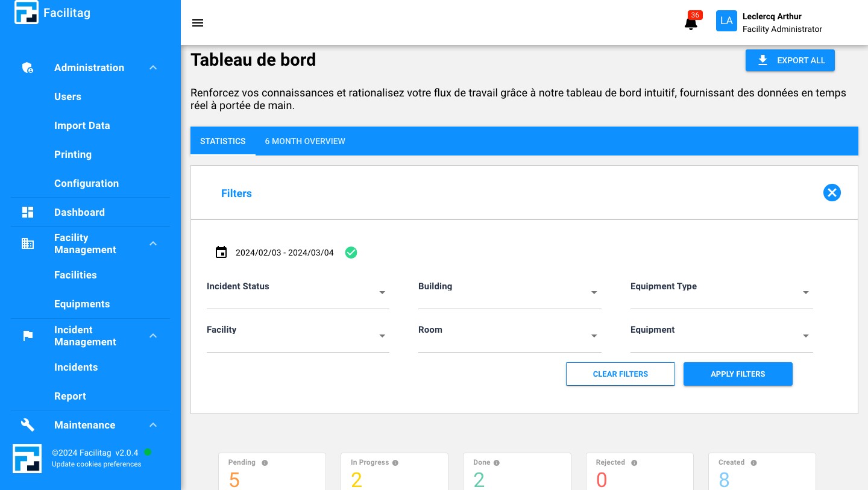Open Update cookies preferences link
The image size is (868, 490).
pos(96,464)
